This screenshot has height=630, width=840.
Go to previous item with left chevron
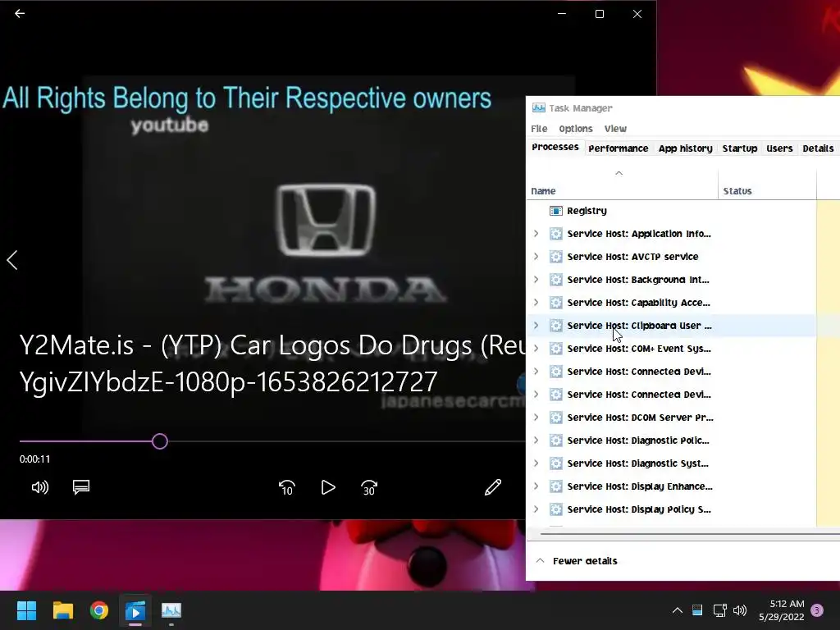pyautogui.click(x=12, y=260)
